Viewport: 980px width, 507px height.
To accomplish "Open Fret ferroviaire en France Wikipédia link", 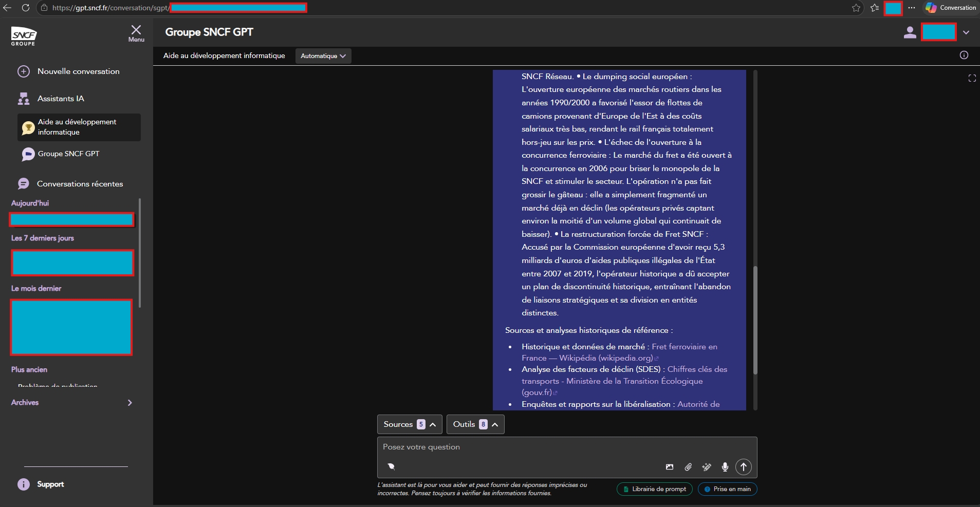I will 620,352.
